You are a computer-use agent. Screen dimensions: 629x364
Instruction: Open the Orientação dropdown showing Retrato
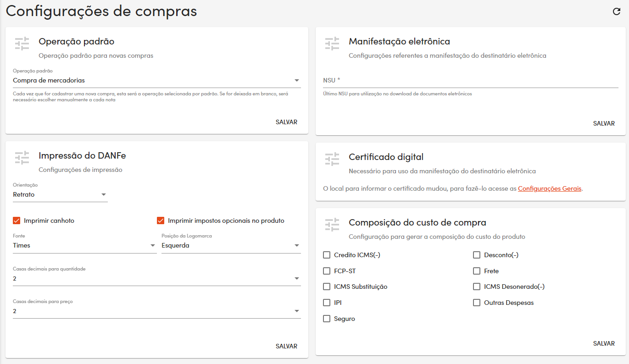pyautogui.click(x=60, y=195)
